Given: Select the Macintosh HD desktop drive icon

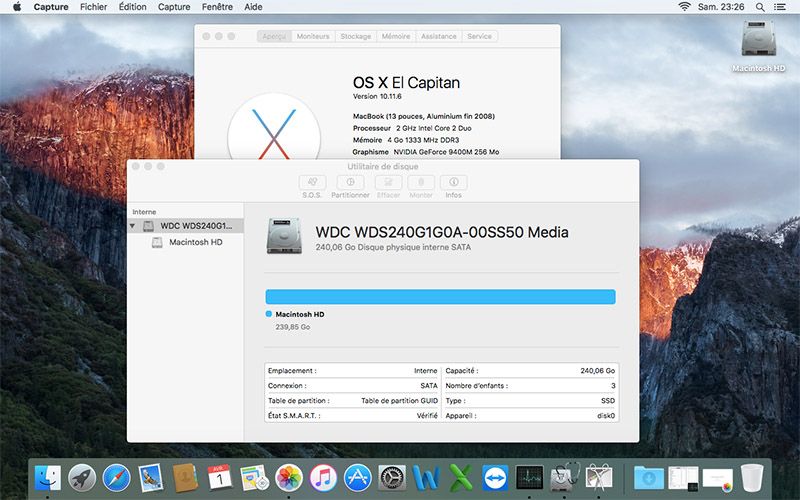Looking at the screenshot, I should point(758,42).
